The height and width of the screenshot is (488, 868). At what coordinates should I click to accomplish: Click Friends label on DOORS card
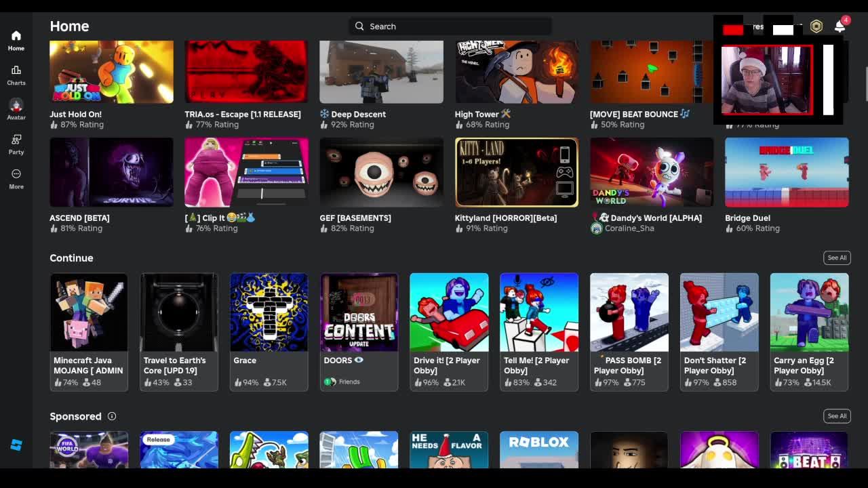click(x=349, y=382)
